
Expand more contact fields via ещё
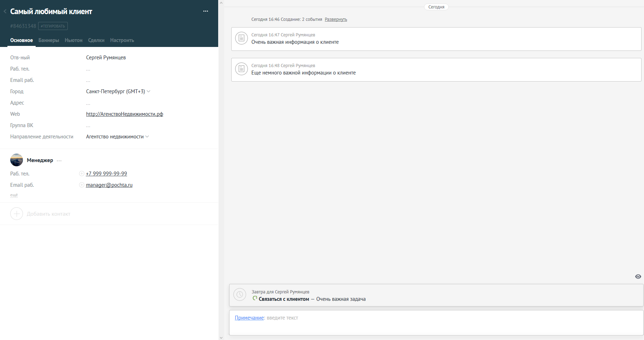(x=14, y=195)
